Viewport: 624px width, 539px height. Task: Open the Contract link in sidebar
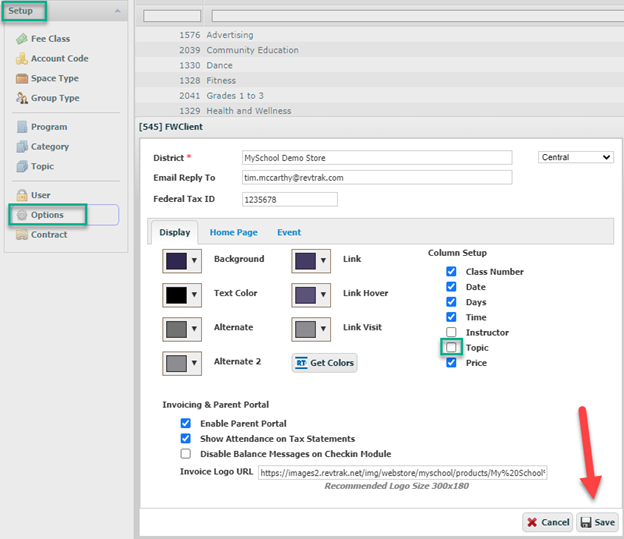point(49,234)
